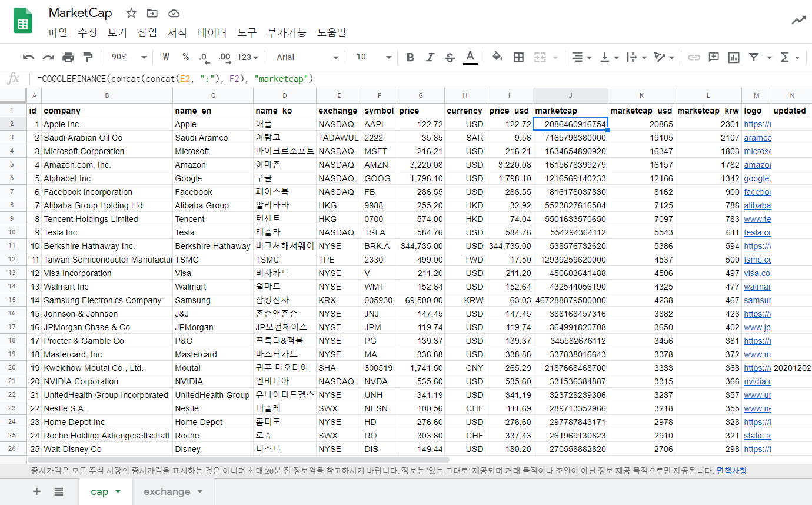812x505 pixels.
Task: Open nvidia logo link in row 21
Action: click(757, 381)
